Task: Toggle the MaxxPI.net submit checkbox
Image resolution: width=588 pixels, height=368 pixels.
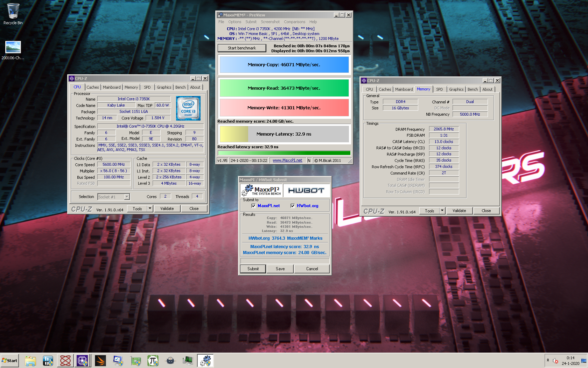Action: pos(253,206)
